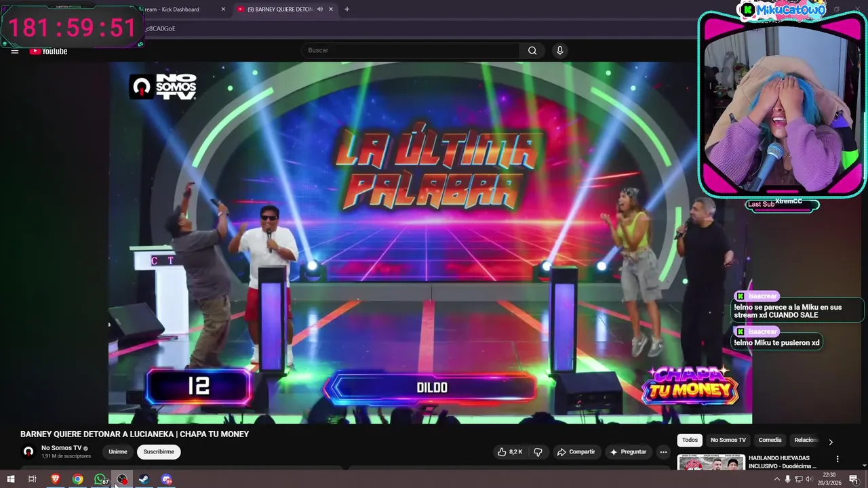Open the HABLANDO HUEVADAS INCLUSIVO video title
Screen dimensions: 868x488
[x=783, y=462]
